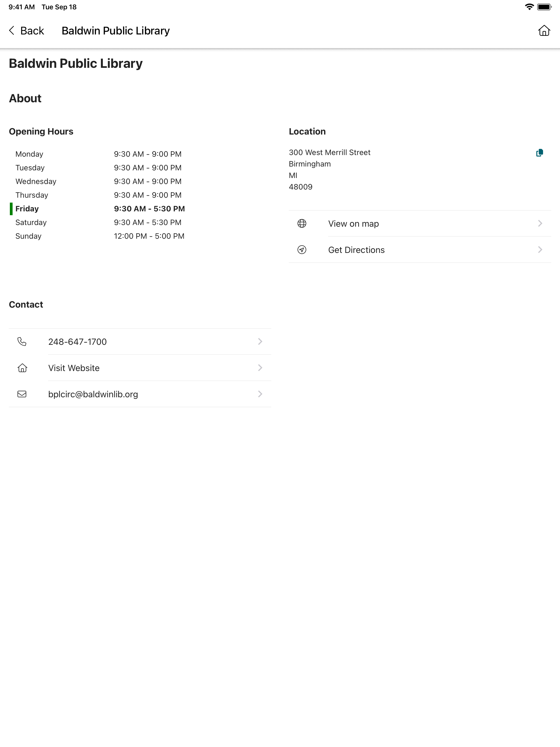Click the 9:41 AM clock in status bar
This screenshot has width=560, height=747.
[22, 7]
